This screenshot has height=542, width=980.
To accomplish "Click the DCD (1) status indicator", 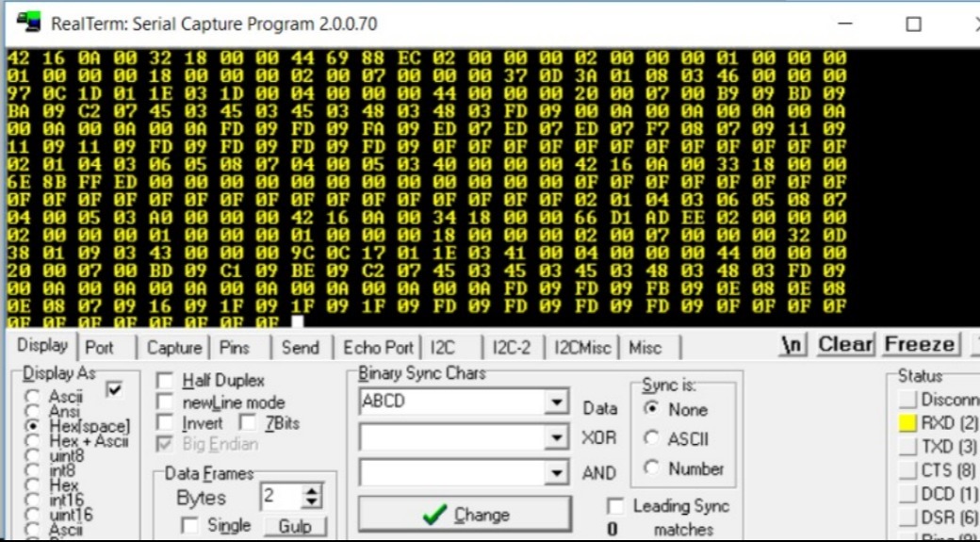I will 908,494.
